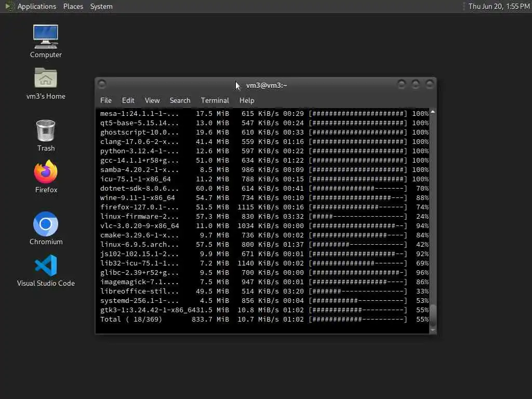The height and width of the screenshot is (399, 532).
Task: Click the firefox-127.0.1 package name
Action: [x=139, y=207]
